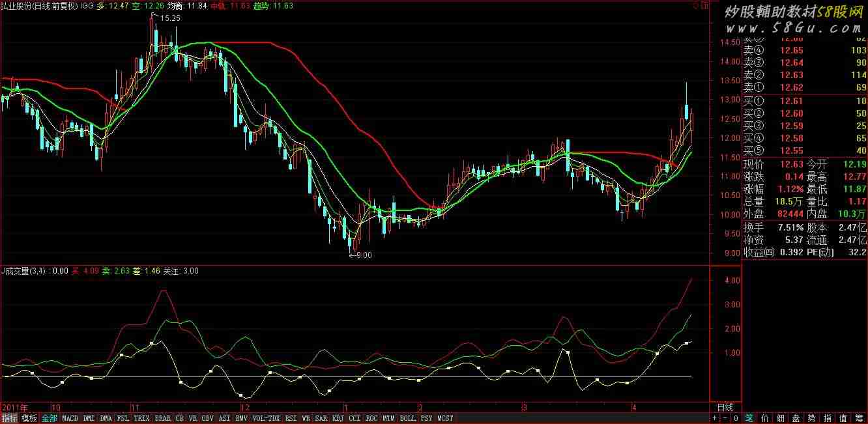Click the 买② bid price 12.60
The image size is (868, 424).
[x=792, y=113]
